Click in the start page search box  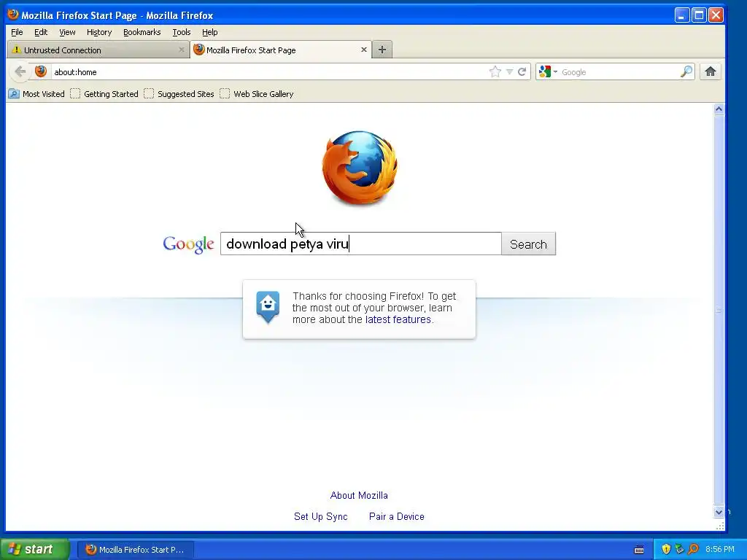point(360,244)
